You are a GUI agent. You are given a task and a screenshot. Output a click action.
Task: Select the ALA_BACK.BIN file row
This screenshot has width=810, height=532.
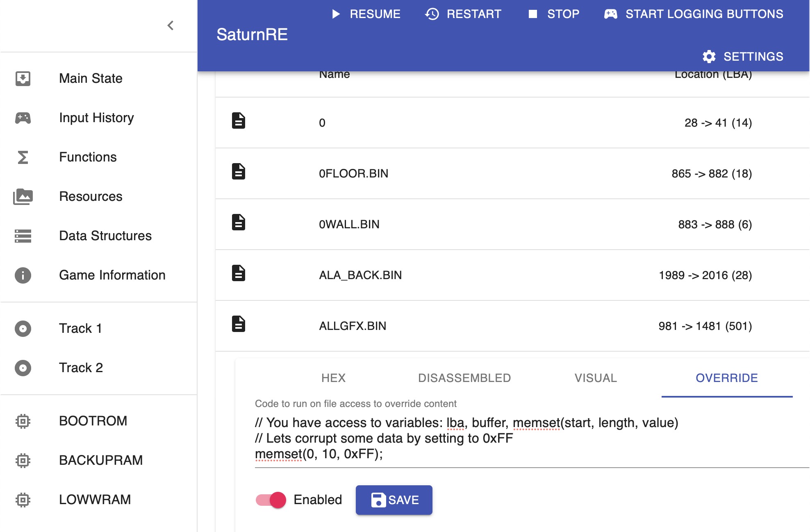tap(512, 275)
